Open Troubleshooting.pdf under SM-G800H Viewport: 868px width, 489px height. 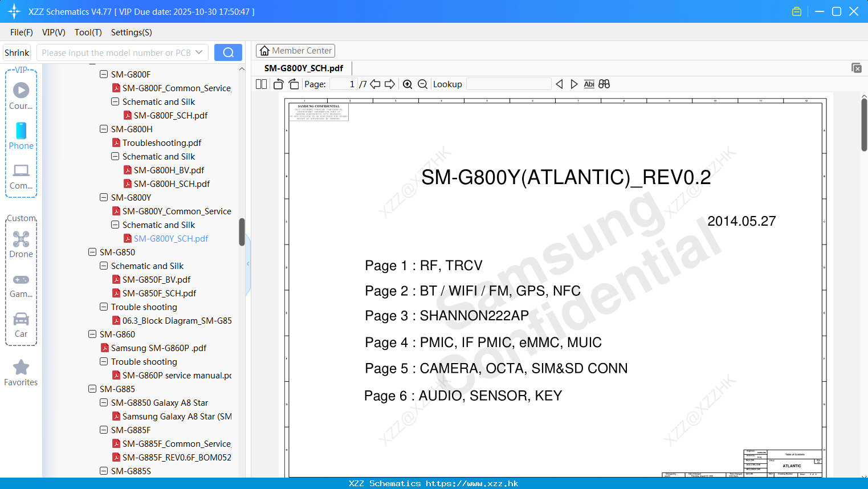162,142
